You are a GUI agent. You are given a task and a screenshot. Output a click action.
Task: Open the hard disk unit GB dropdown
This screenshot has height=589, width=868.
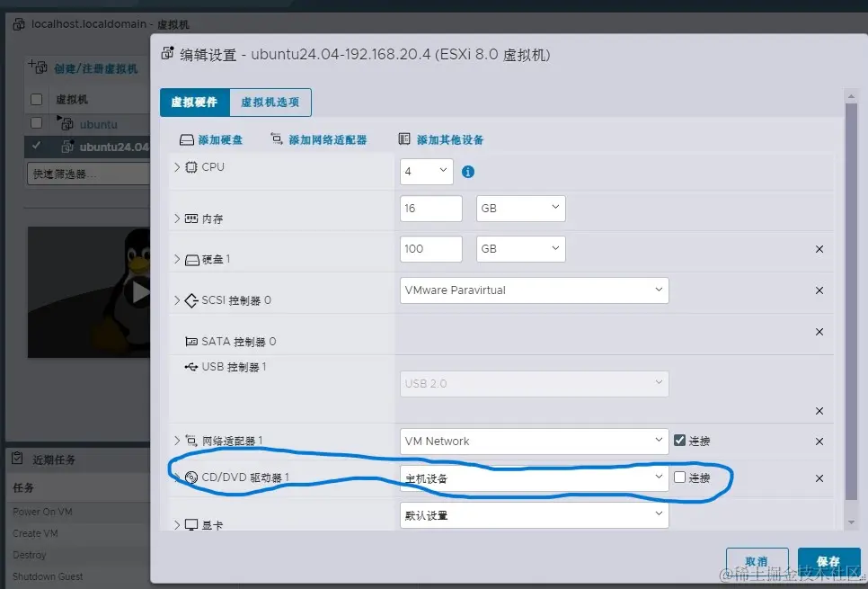(521, 249)
